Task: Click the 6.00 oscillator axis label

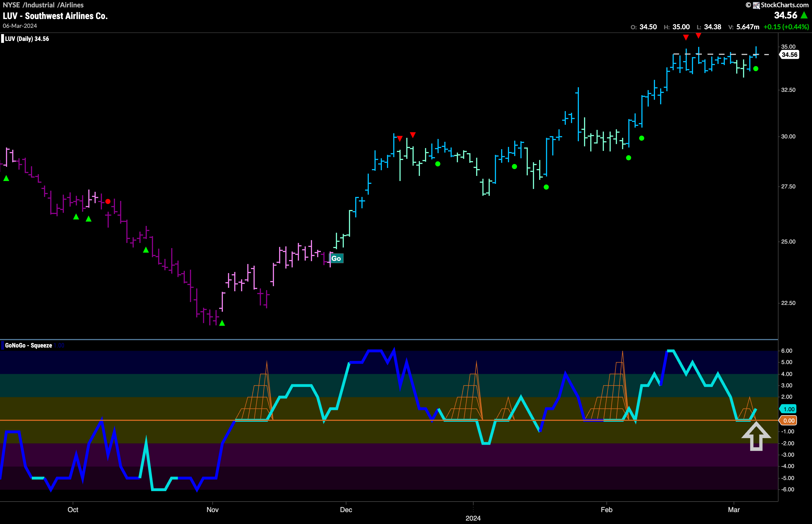Action: (x=787, y=351)
